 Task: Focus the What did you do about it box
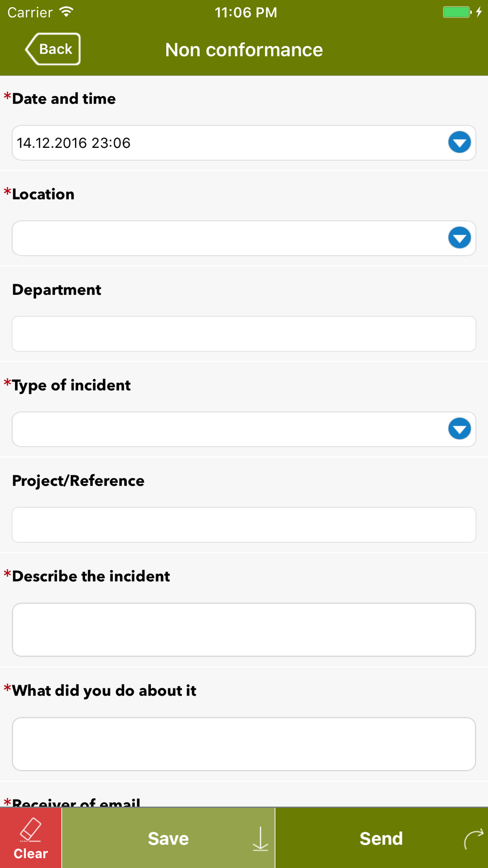pyautogui.click(x=244, y=744)
